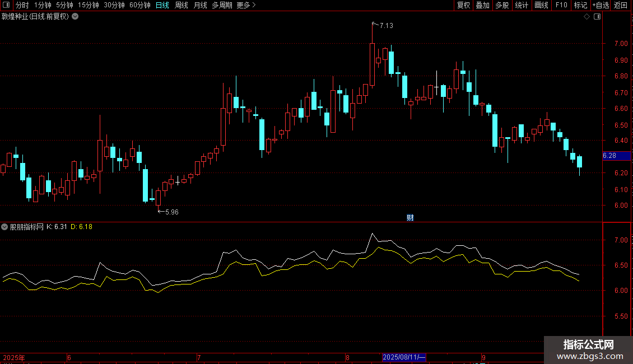This screenshot has height=364, width=633.
Task: Click the 叠加 overlay button
Action: click(x=482, y=5)
